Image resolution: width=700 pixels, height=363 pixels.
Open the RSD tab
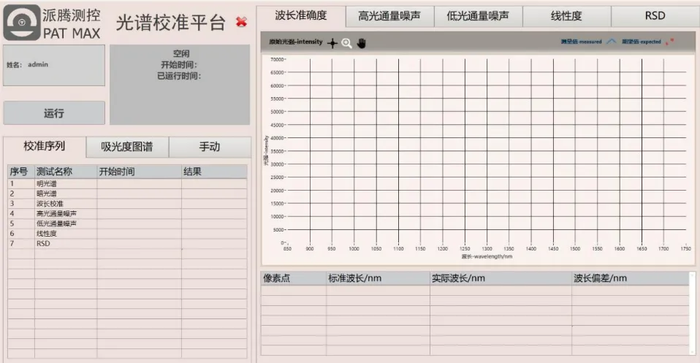(x=655, y=16)
